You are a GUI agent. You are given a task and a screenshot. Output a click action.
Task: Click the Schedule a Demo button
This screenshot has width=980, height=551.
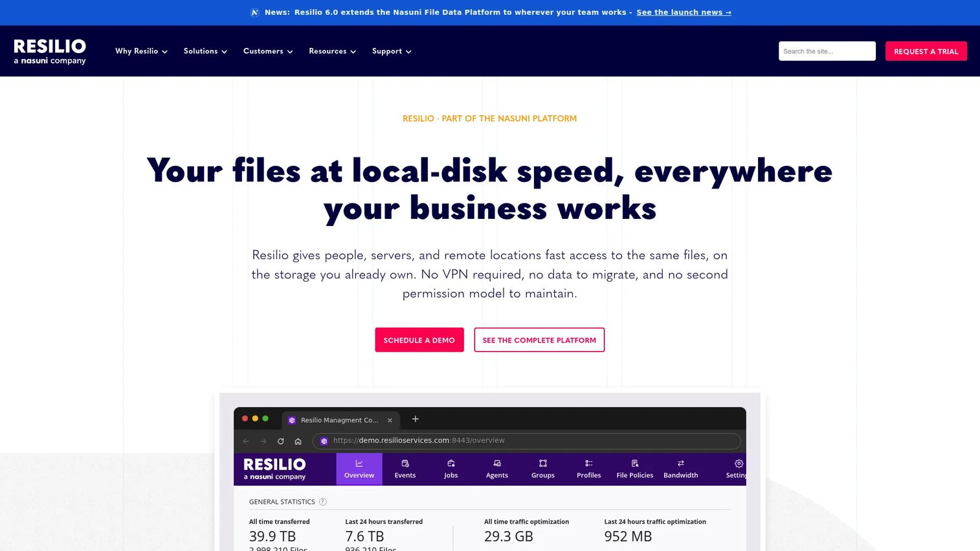click(x=419, y=340)
